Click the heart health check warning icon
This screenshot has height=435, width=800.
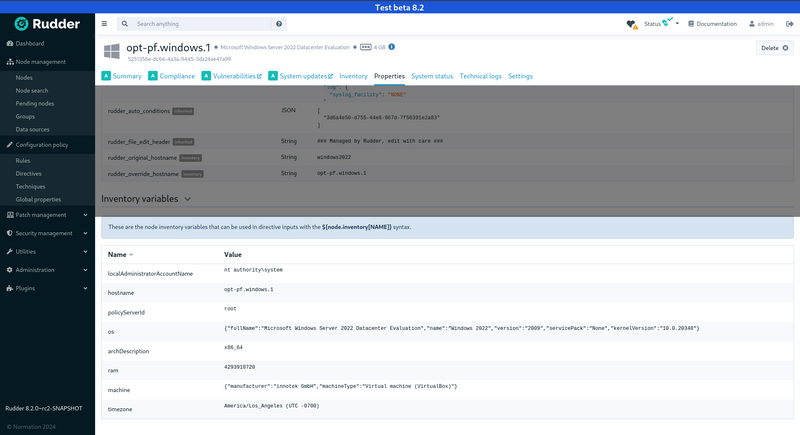point(632,24)
